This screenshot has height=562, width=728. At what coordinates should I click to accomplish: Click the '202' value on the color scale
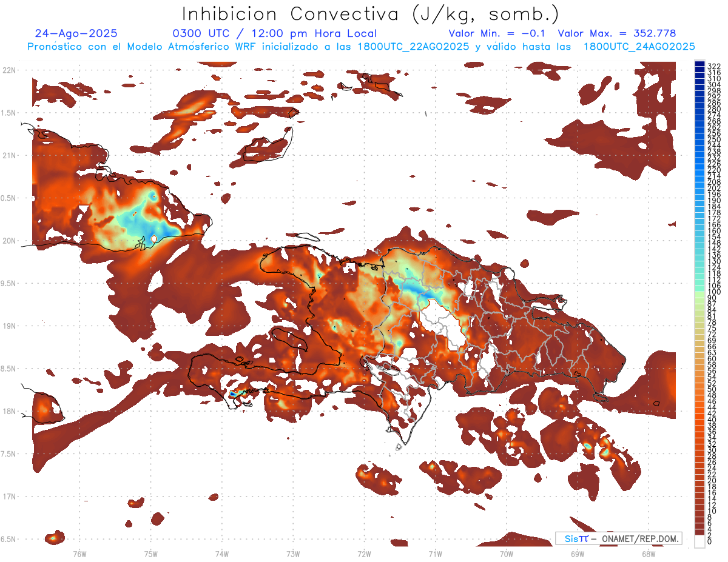click(714, 188)
